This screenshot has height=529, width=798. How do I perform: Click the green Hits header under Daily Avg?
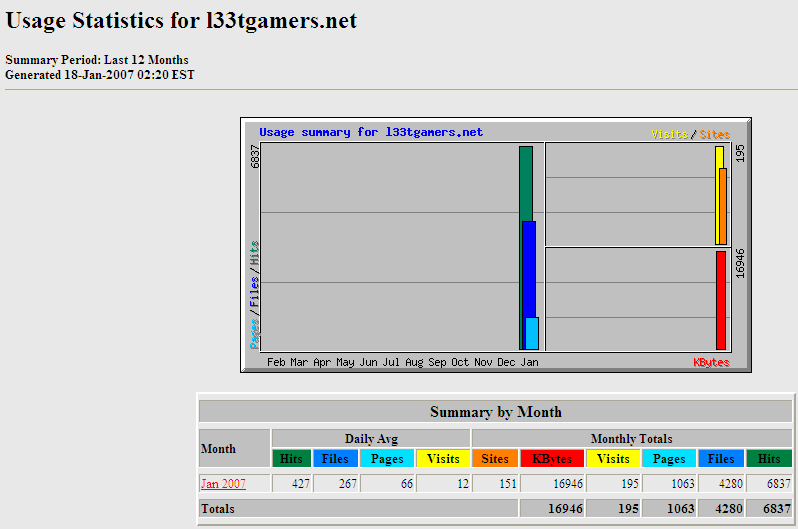click(x=291, y=458)
